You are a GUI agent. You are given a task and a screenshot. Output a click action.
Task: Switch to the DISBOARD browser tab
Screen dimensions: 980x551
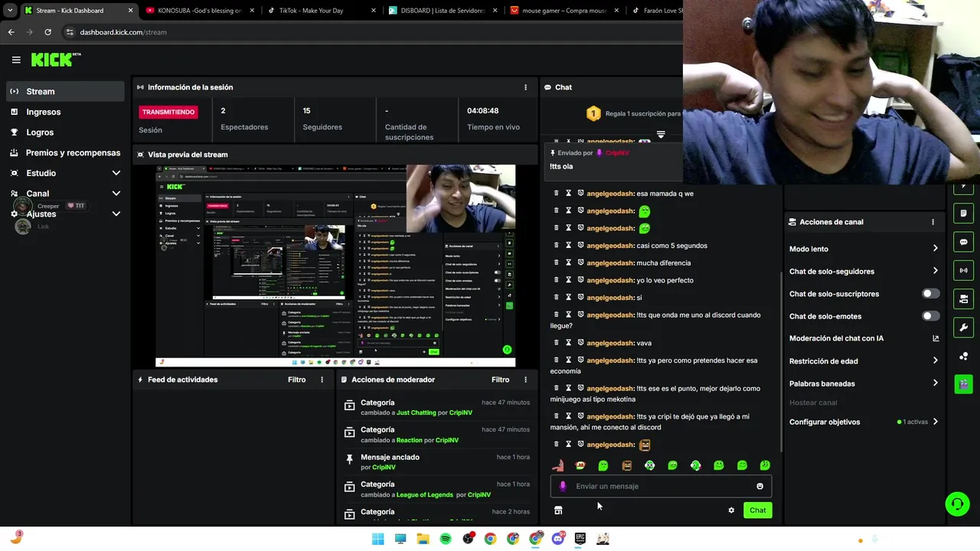click(x=443, y=11)
